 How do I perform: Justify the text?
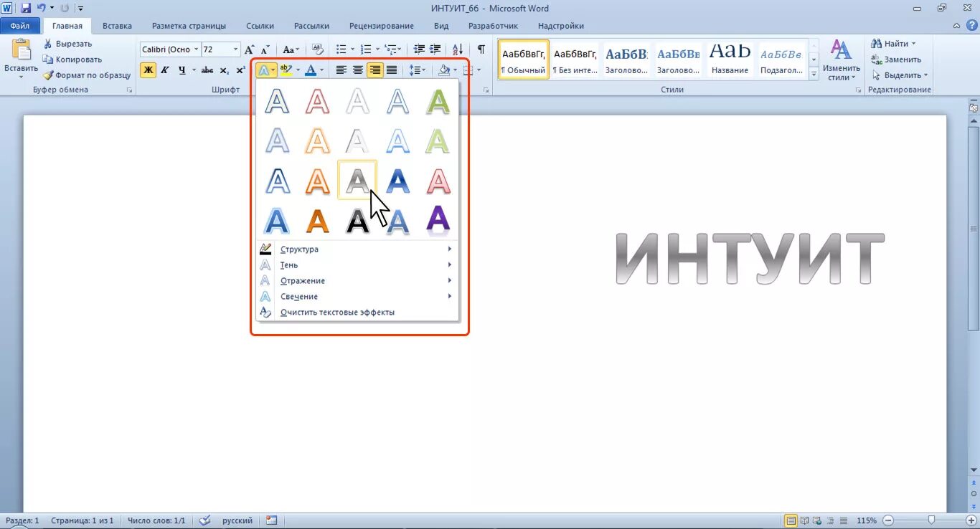pyautogui.click(x=392, y=70)
